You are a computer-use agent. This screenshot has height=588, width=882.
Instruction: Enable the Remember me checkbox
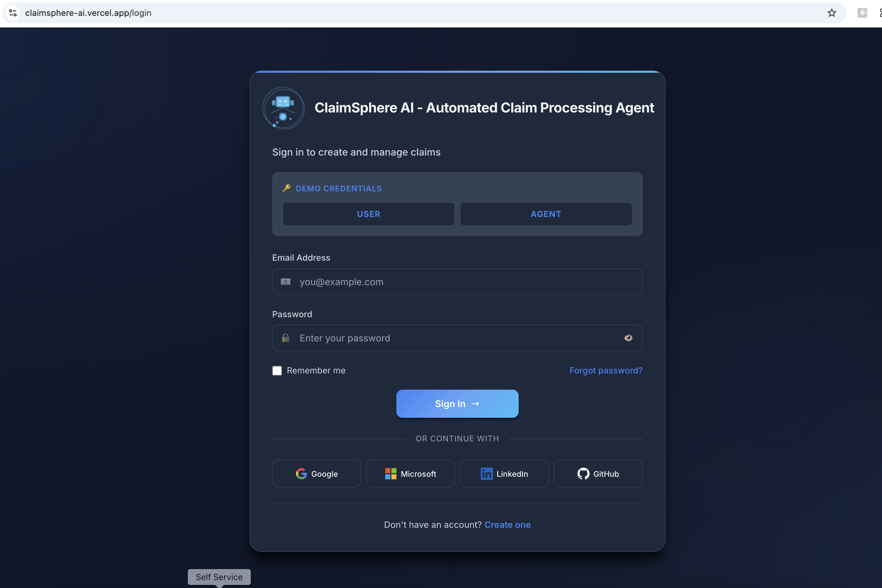tap(277, 370)
